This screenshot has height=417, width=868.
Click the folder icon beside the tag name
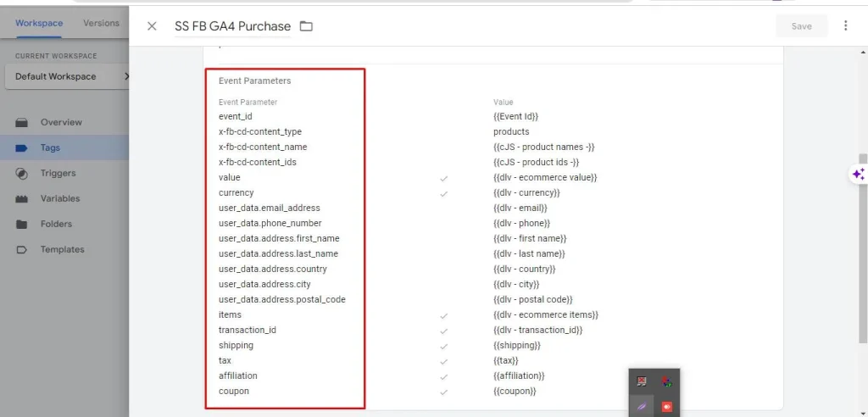coord(306,26)
